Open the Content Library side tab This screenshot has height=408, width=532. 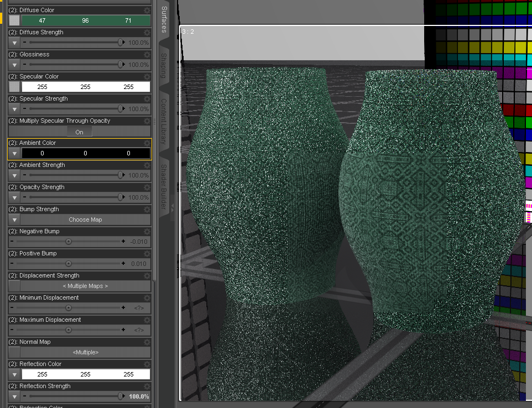tap(164, 121)
